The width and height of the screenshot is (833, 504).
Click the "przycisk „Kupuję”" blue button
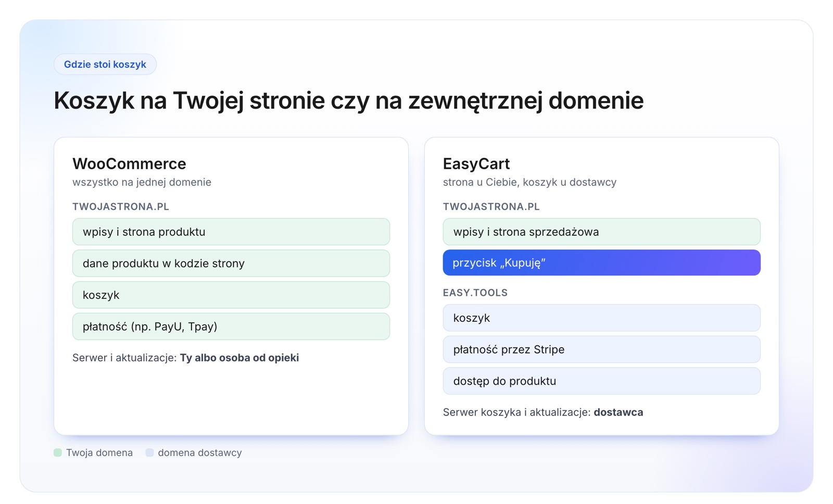tap(601, 263)
